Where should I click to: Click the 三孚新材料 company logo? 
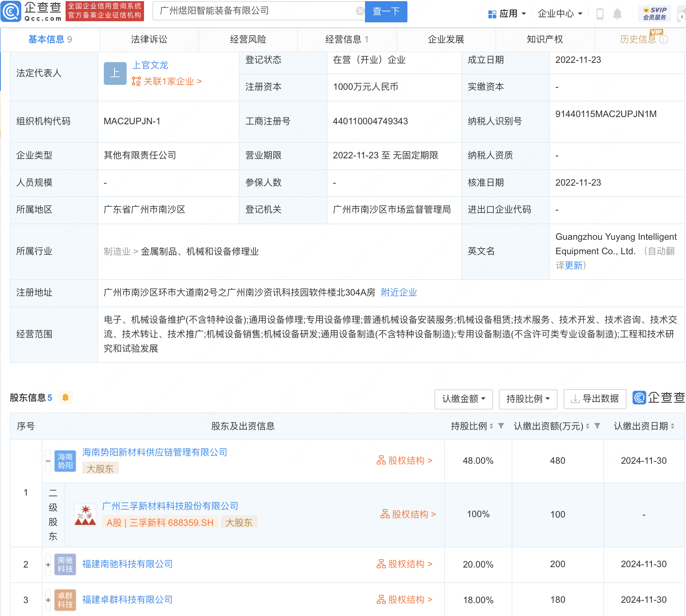click(85, 514)
